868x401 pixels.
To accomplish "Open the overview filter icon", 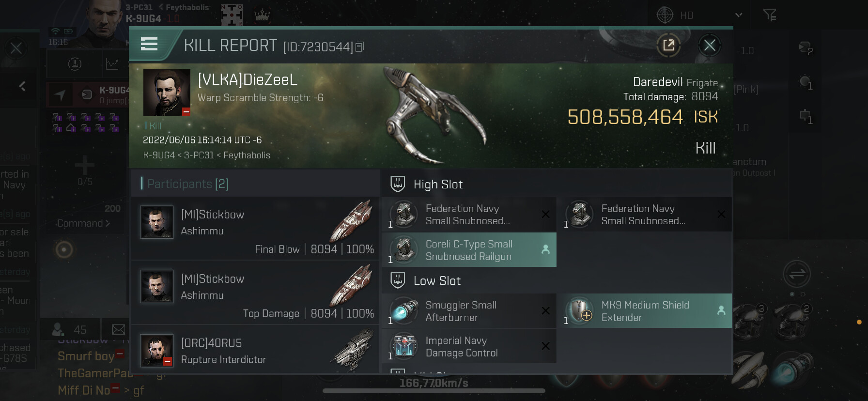I will [770, 15].
